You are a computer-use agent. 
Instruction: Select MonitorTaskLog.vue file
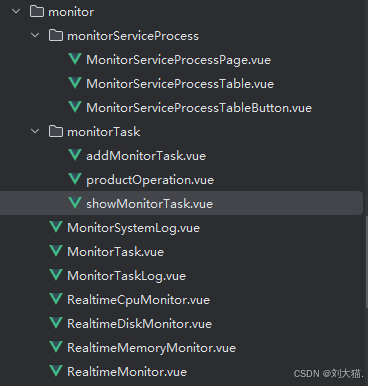(126, 276)
